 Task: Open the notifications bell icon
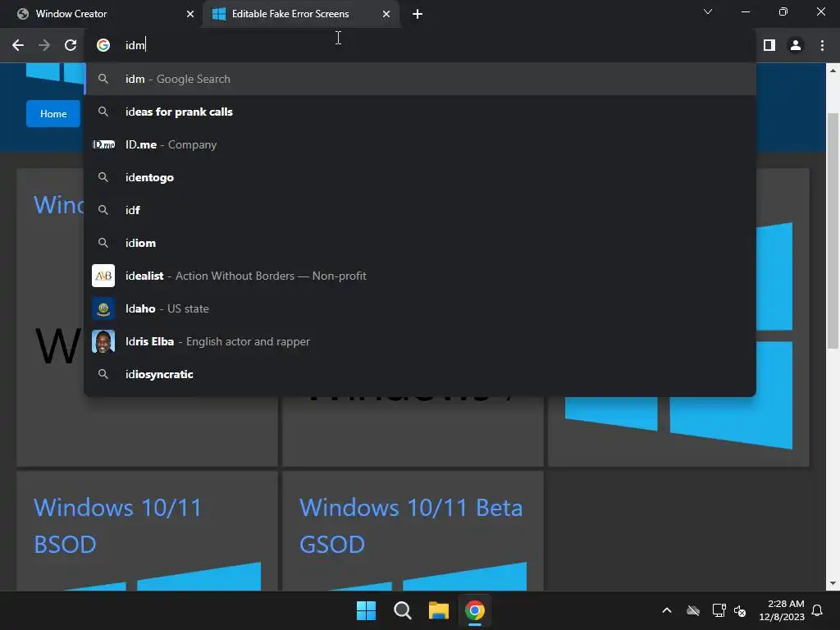pyautogui.click(x=818, y=610)
